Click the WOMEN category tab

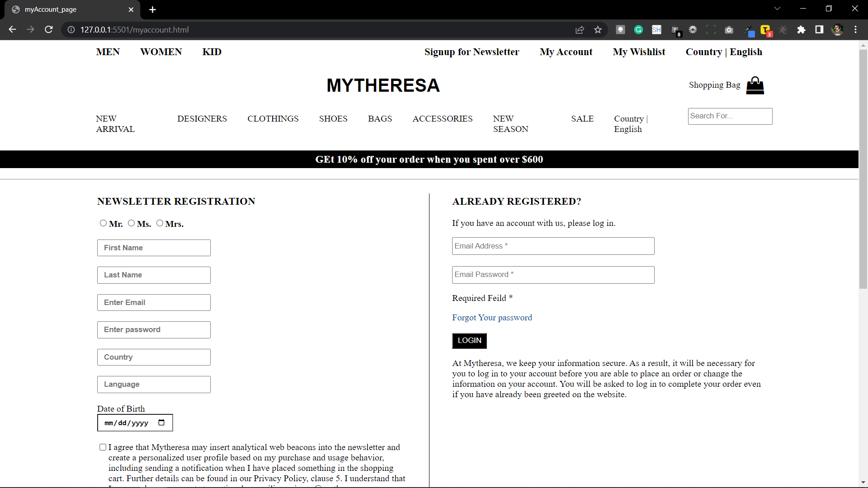(161, 52)
